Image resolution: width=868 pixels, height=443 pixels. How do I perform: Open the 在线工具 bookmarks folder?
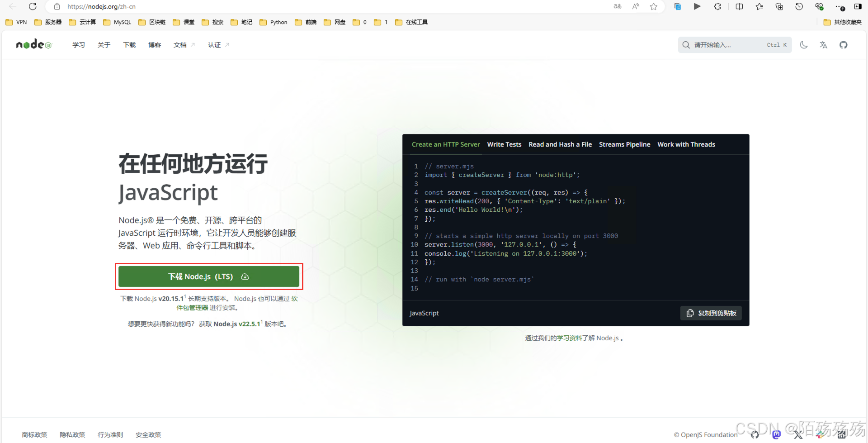(x=411, y=22)
